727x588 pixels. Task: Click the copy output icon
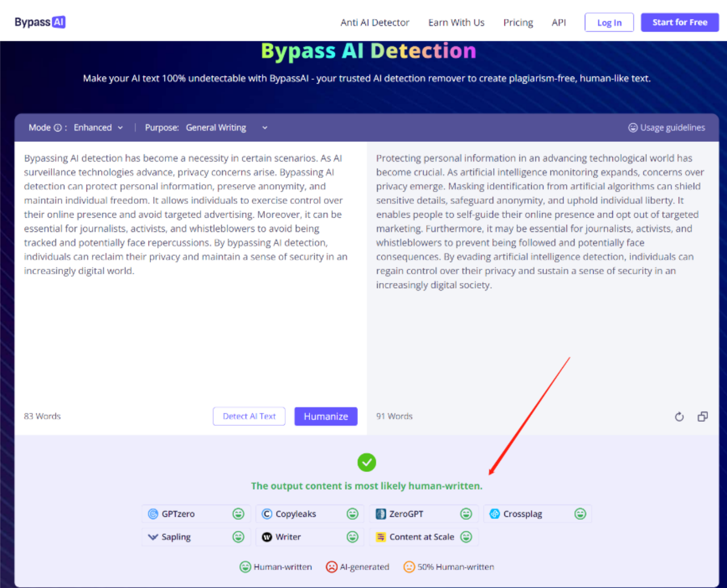click(x=703, y=417)
